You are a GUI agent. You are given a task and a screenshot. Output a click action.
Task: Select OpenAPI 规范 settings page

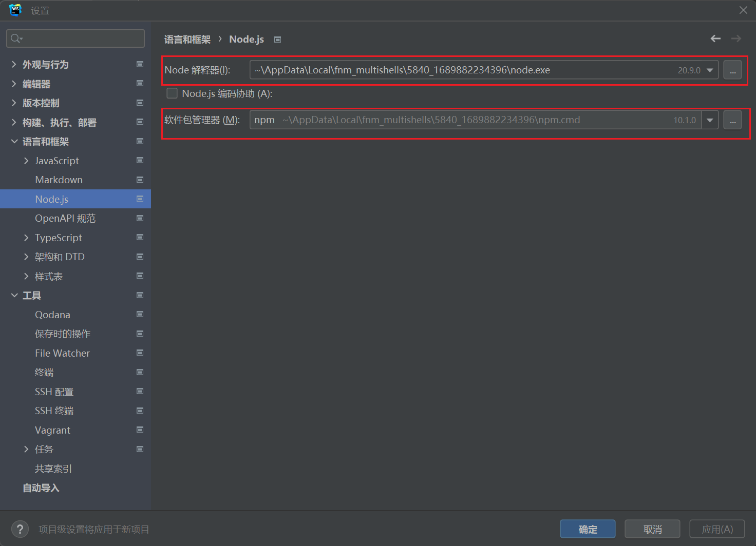tap(65, 218)
